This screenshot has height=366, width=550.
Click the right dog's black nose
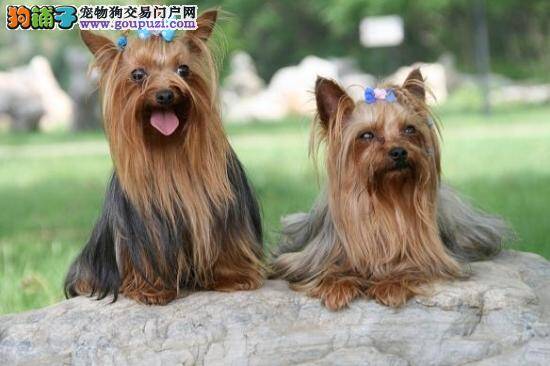point(398,154)
